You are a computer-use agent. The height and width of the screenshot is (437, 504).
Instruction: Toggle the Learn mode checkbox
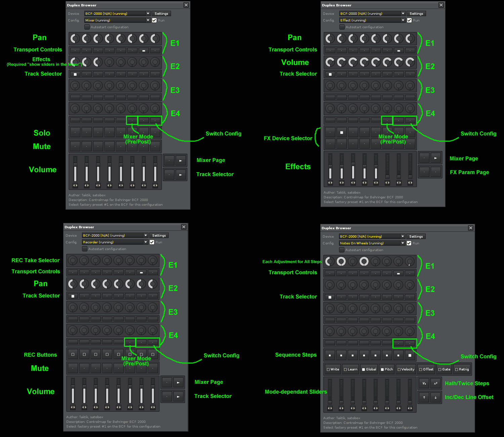coord(350,369)
